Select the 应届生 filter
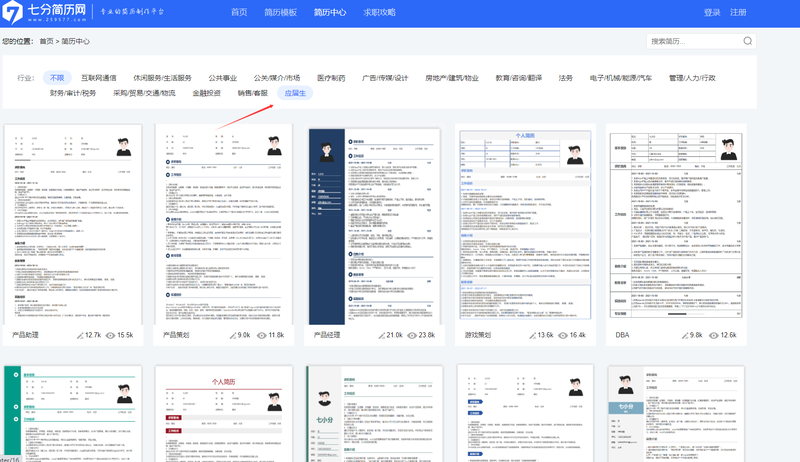This screenshot has height=462, width=800. [x=295, y=93]
